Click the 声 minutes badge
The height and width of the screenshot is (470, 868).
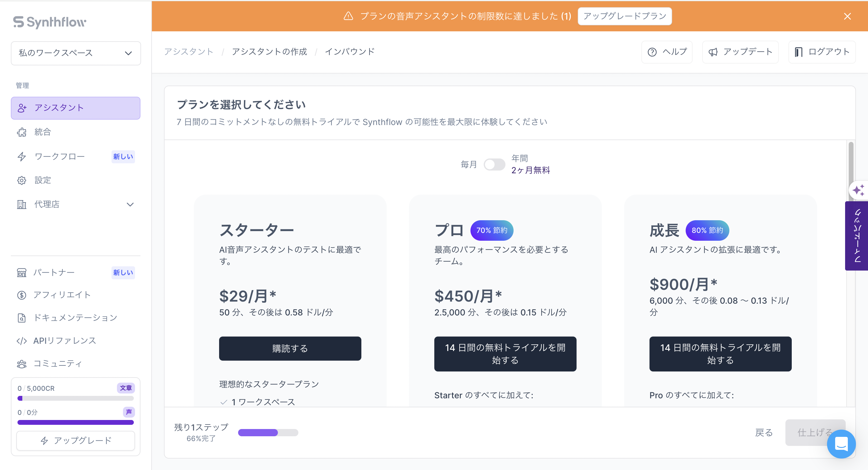[129, 412]
